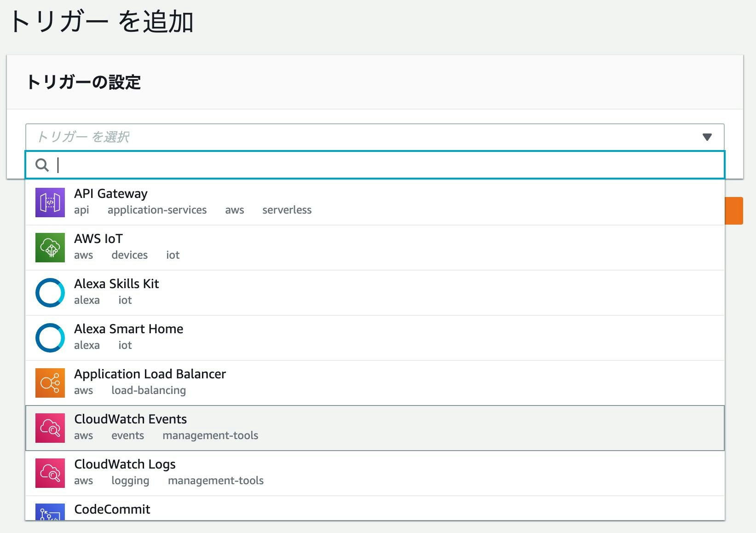Click the CloudWatch Events pink icon
Screen dimensions: 756x533
(x=50, y=428)
